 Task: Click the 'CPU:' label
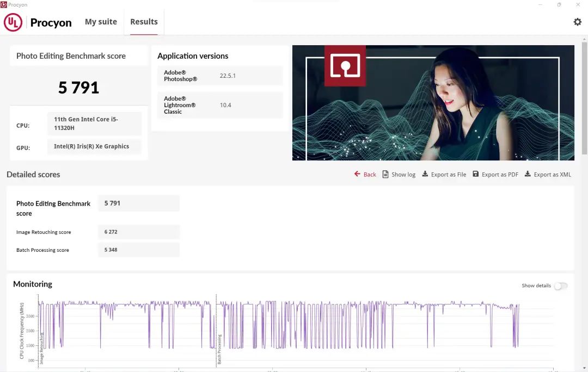[x=23, y=126]
